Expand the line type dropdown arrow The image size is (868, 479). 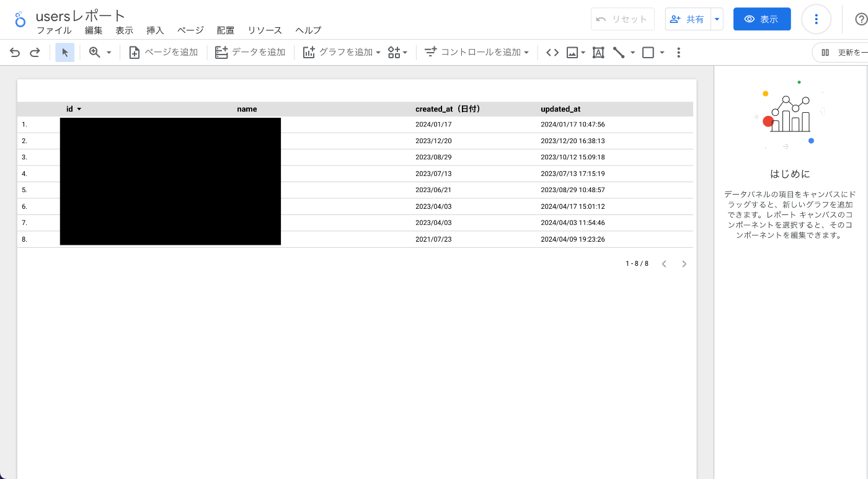[632, 53]
